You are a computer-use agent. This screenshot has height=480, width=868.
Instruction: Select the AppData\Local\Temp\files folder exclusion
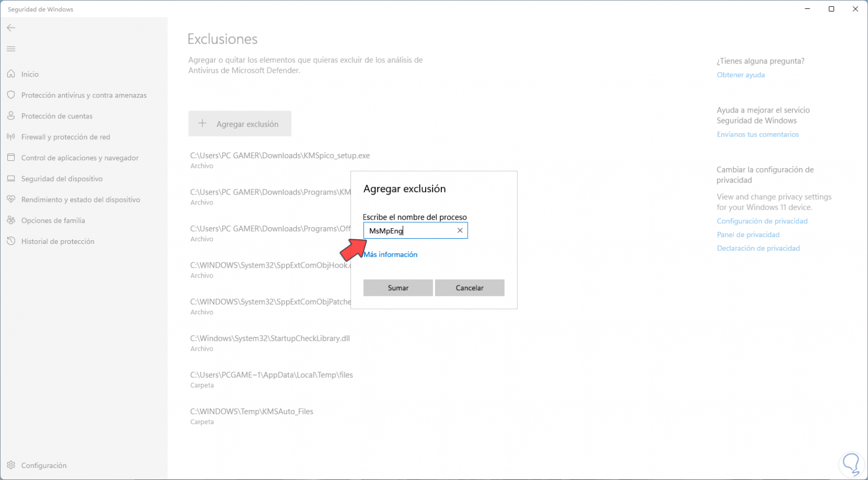(271, 380)
